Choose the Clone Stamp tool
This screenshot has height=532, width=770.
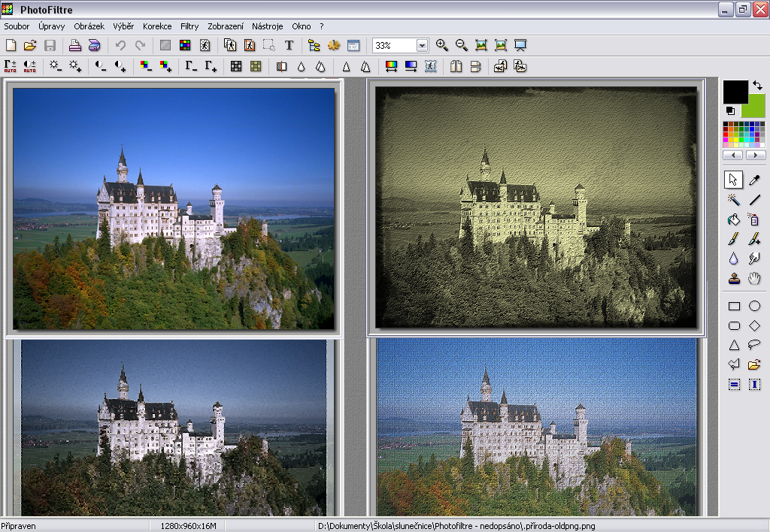coord(734,279)
